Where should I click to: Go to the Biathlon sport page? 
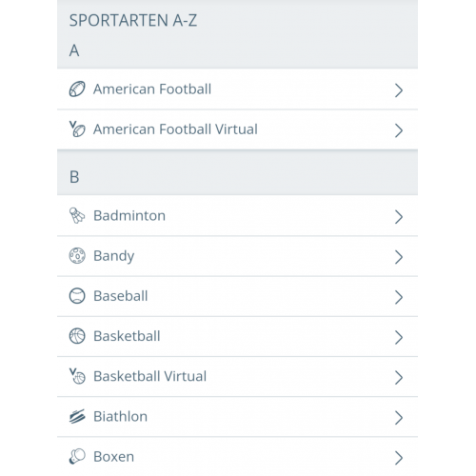[237, 417]
